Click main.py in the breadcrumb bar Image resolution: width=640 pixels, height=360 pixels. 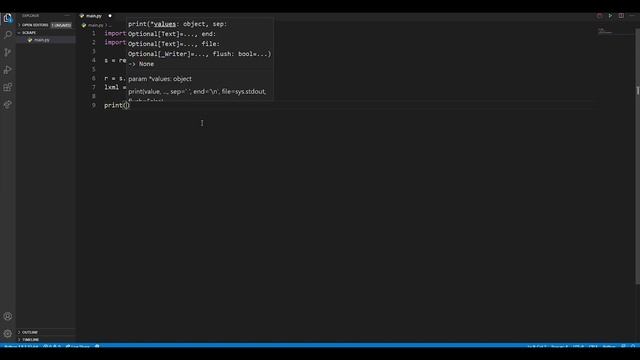point(96,25)
